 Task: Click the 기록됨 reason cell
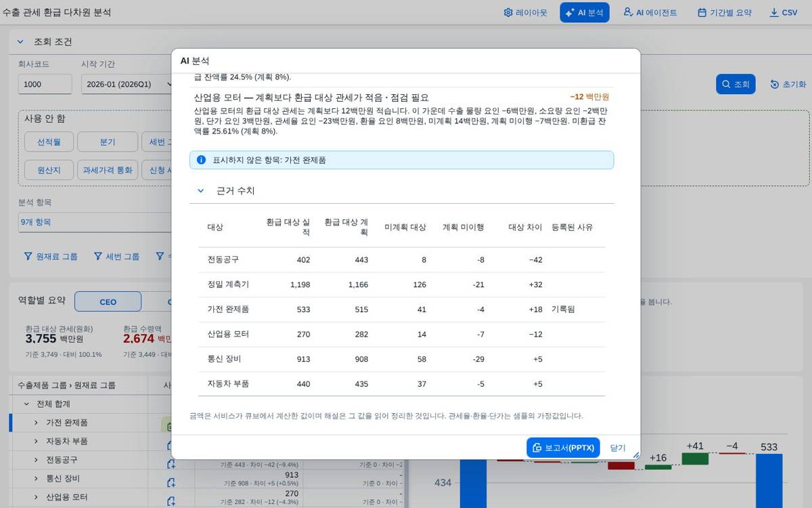coord(563,309)
